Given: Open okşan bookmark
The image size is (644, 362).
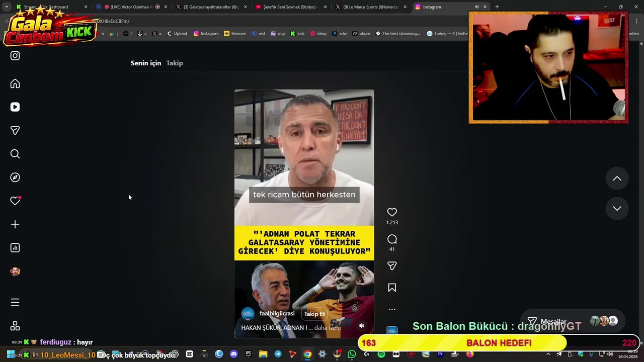Looking at the screenshot, I should click(361, 34).
